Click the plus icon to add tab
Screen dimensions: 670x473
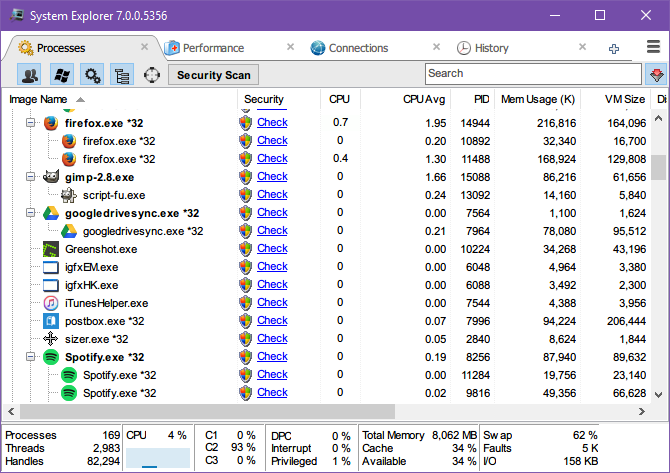pyautogui.click(x=614, y=48)
